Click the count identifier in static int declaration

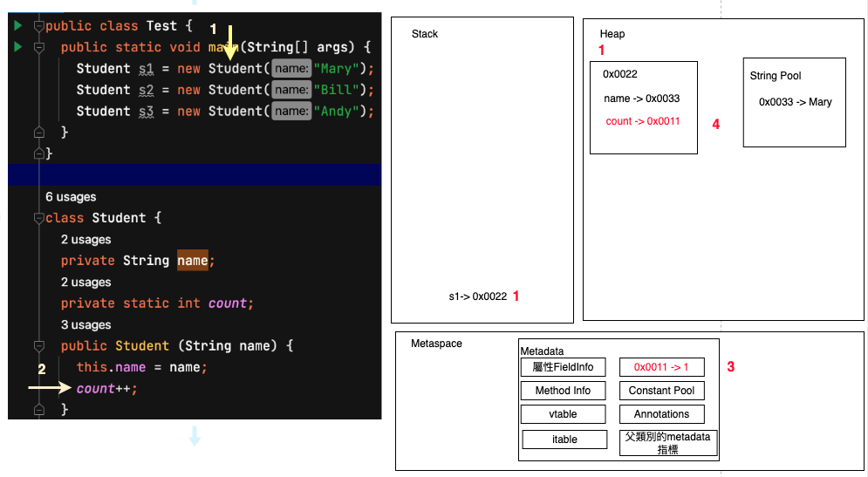[228, 303]
